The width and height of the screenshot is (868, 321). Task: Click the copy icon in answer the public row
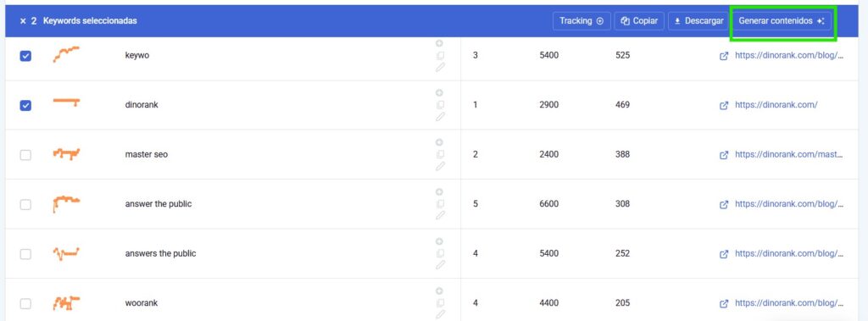point(440,203)
